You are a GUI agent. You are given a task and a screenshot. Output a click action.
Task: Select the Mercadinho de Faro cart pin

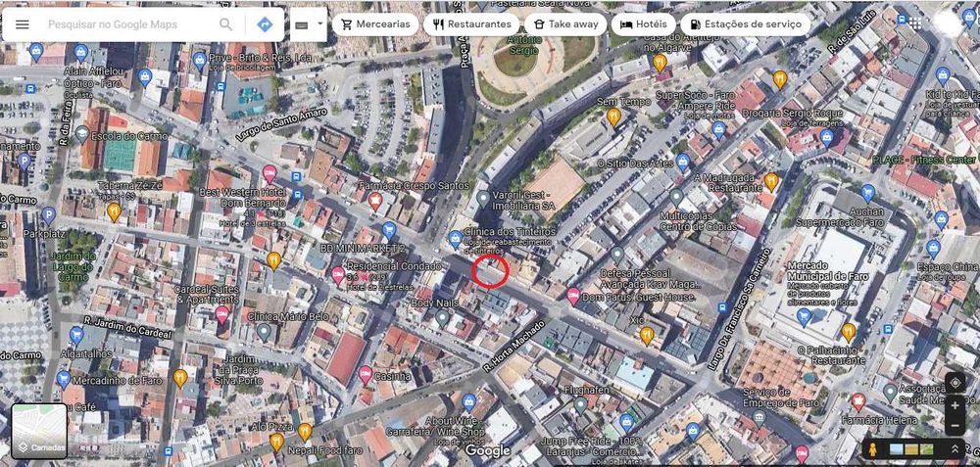63,379
